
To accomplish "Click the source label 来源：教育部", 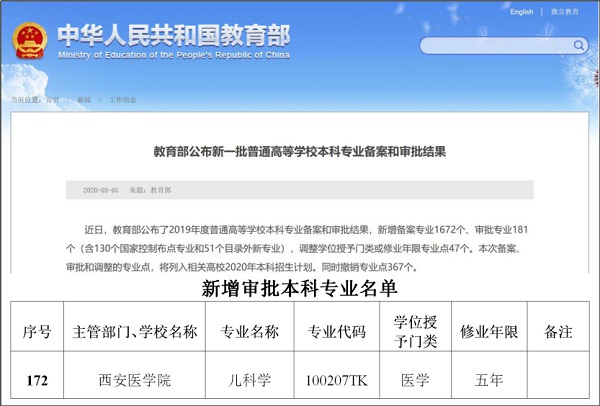I will [x=152, y=189].
